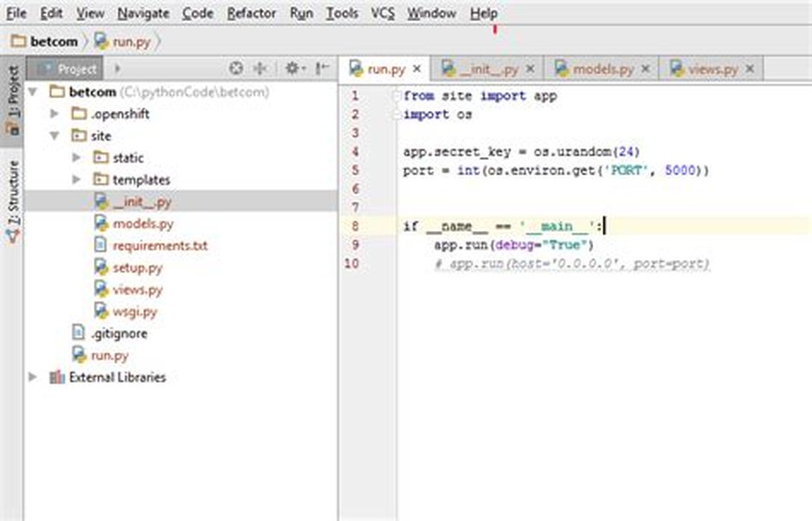The height and width of the screenshot is (521, 812).
Task: Collapse the site folder
Action: [55, 135]
